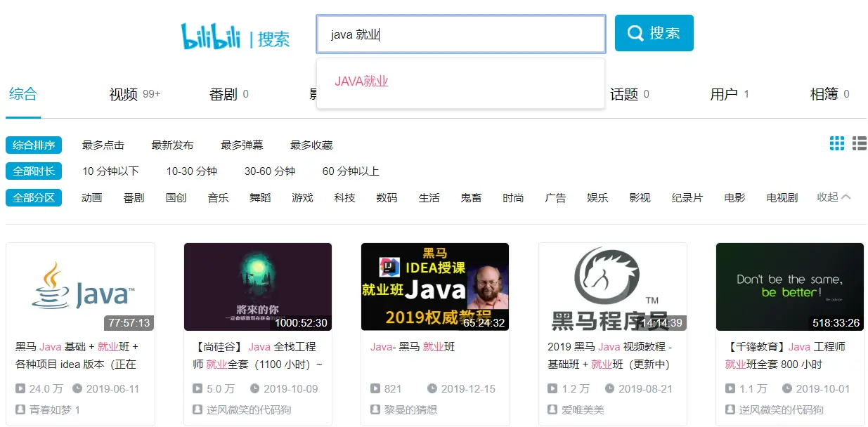Sort results by 最新发布
This screenshot has height=427, width=868.
(172, 145)
